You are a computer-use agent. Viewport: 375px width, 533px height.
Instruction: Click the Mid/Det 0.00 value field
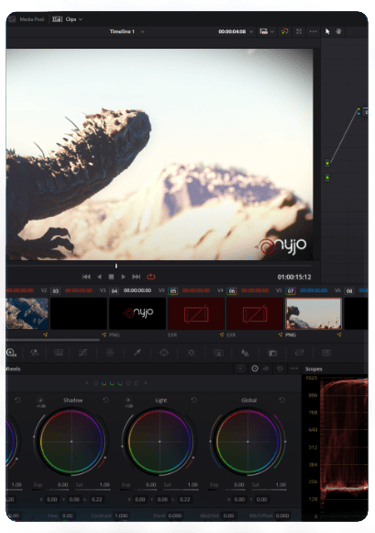click(228, 516)
